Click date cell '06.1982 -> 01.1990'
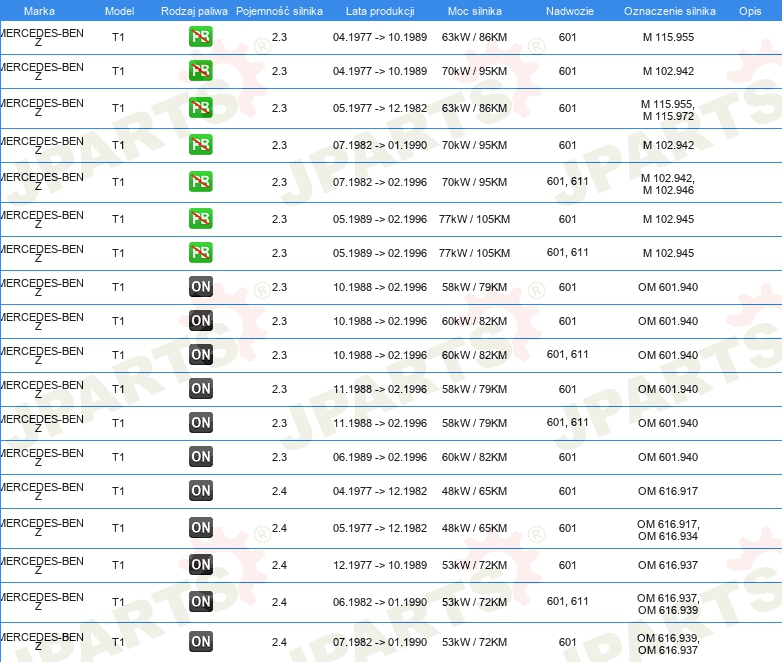Image resolution: width=782 pixels, height=662 pixels. [x=380, y=602]
